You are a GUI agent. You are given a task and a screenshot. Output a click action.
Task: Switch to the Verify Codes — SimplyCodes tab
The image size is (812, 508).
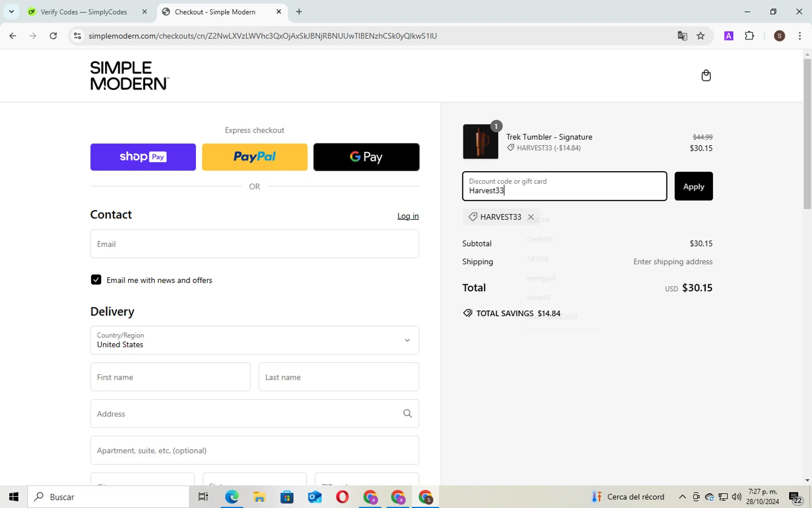(x=84, y=12)
